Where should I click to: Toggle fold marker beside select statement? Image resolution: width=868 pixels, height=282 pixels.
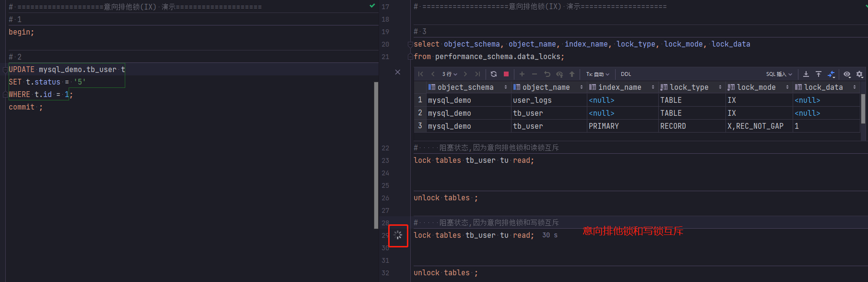click(x=410, y=44)
